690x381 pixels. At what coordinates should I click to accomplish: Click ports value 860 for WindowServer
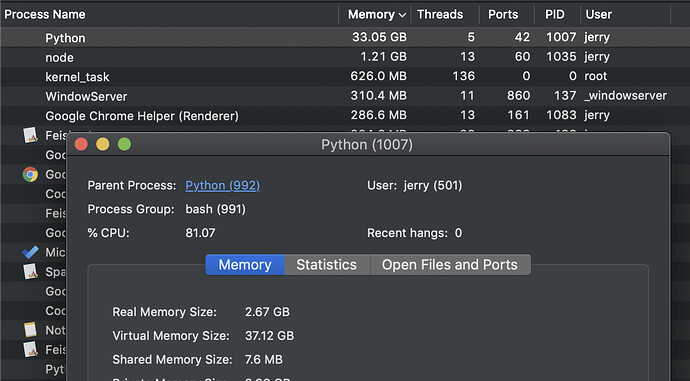(x=518, y=95)
